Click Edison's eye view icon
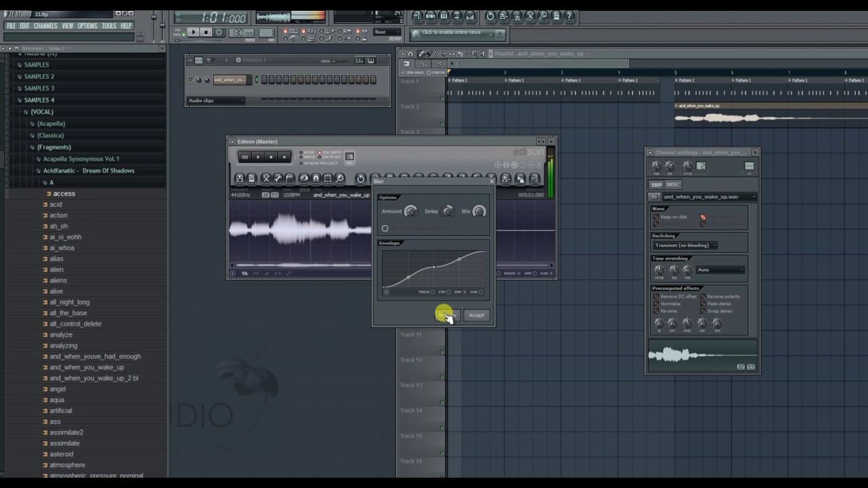868x488 pixels. (x=304, y=178)
